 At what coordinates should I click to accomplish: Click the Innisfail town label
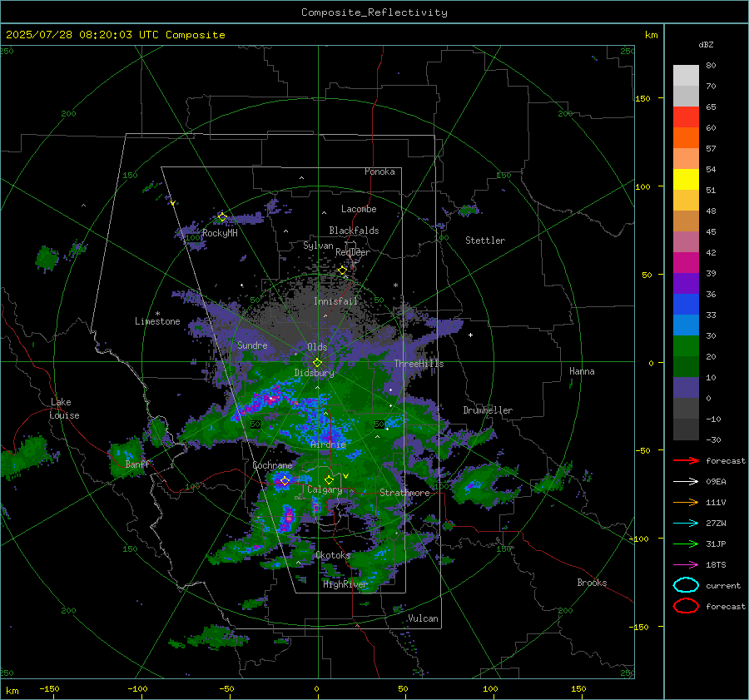point(335,301)
